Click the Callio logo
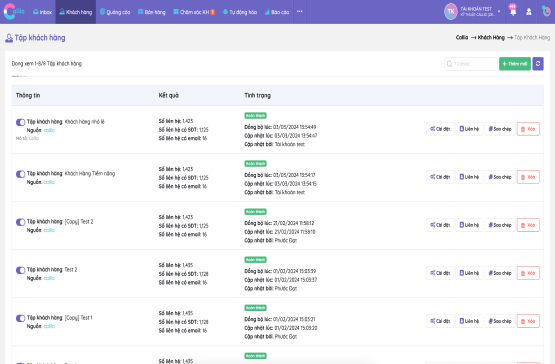The width and height of the screenshot is (555, 364). [x=14, y=11]
